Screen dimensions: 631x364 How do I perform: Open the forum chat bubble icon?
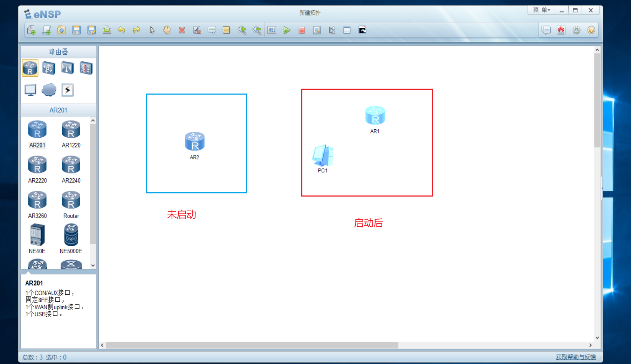pos(546,30)
